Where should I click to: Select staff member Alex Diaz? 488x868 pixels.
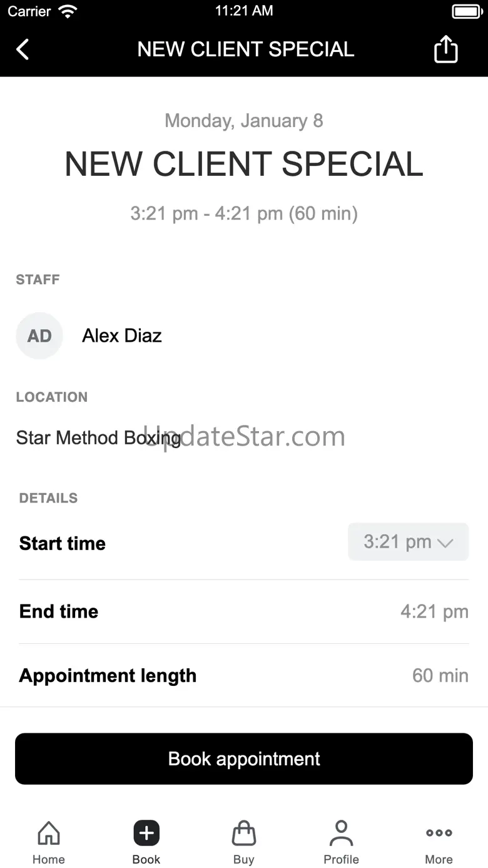[122, 336]
